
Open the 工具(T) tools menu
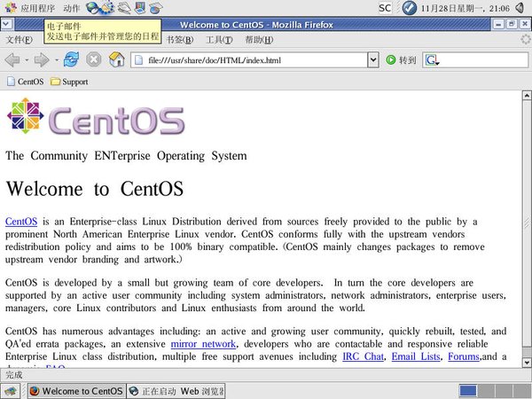coord(219,40)
